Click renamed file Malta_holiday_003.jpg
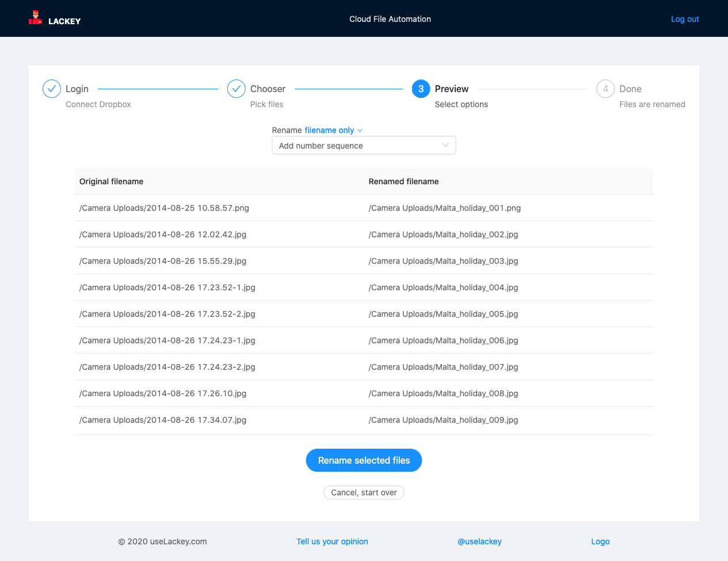728x561 pixels. pos(444,261)
